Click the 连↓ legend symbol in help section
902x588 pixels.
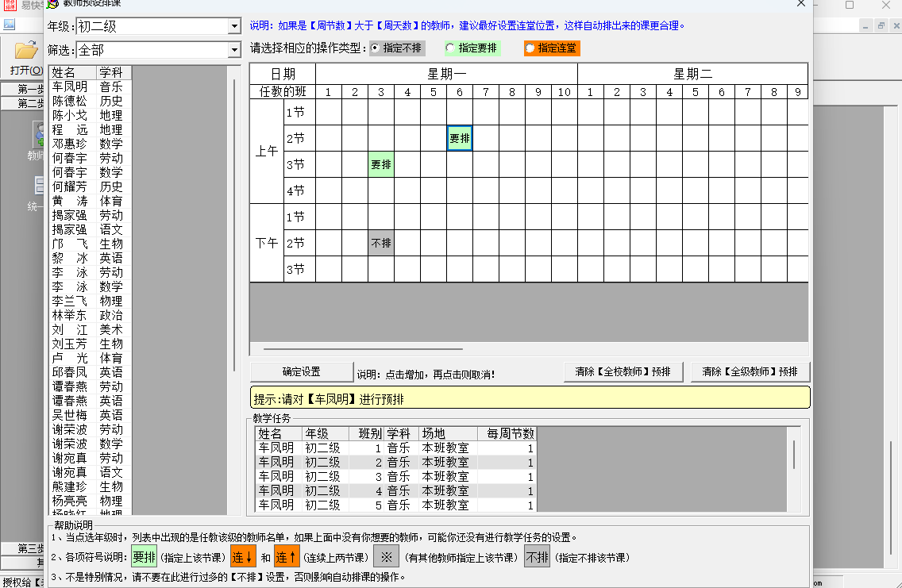pyautogui.click(x=241, y=557)
